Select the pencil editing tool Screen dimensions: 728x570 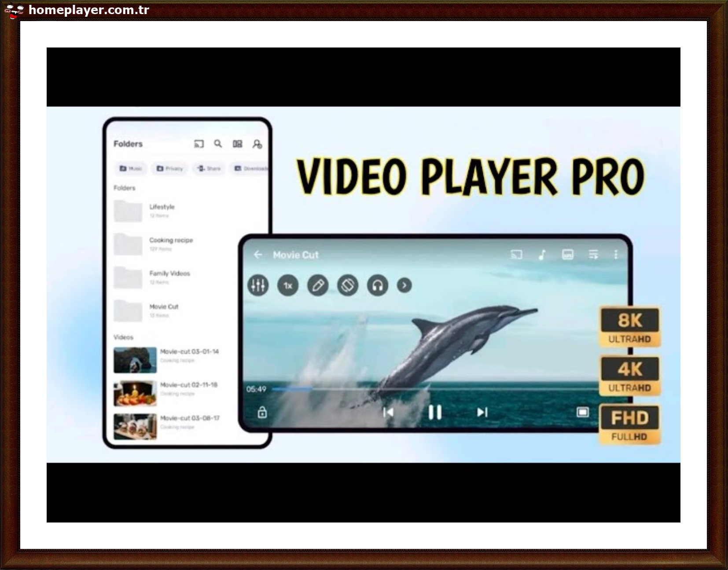tap(318, 285)
